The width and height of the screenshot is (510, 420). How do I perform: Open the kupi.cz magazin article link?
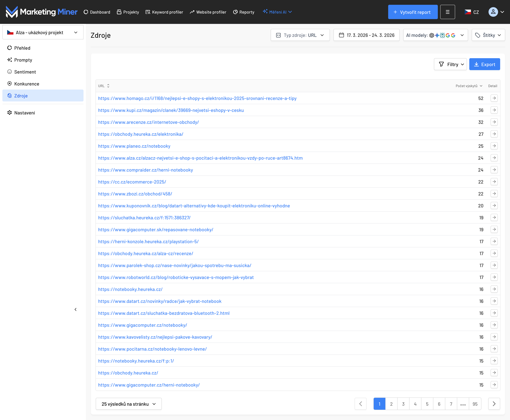coord(171,110)
